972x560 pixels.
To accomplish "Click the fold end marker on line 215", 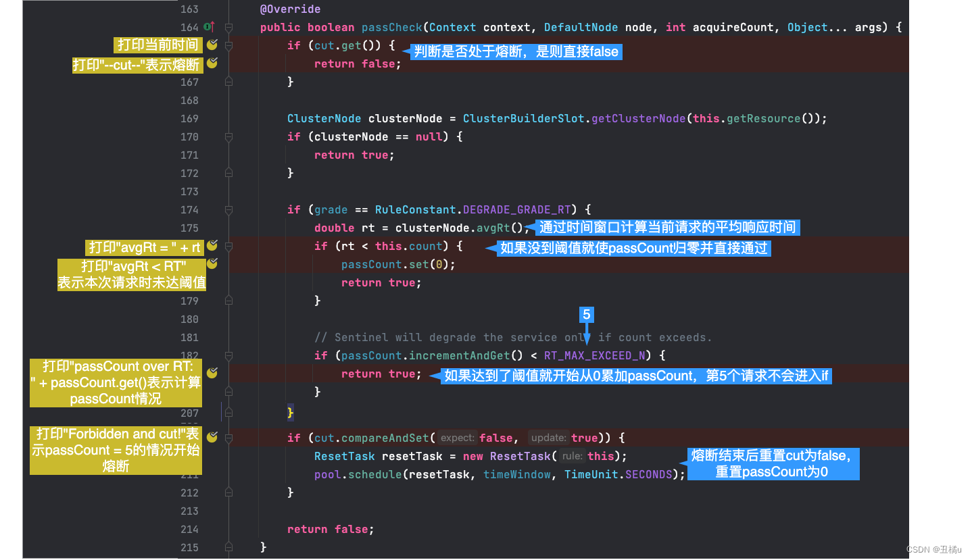I will pos(228,547).
